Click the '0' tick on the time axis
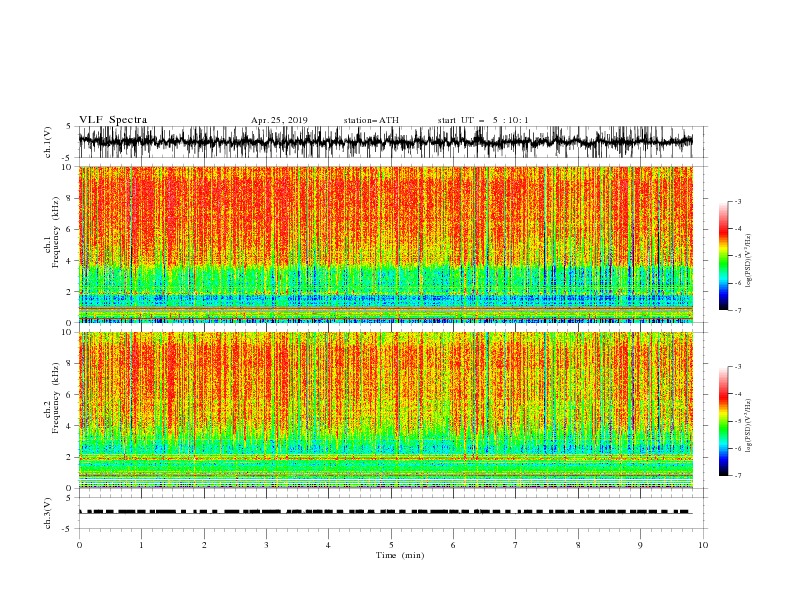 (x=79, y=545)
